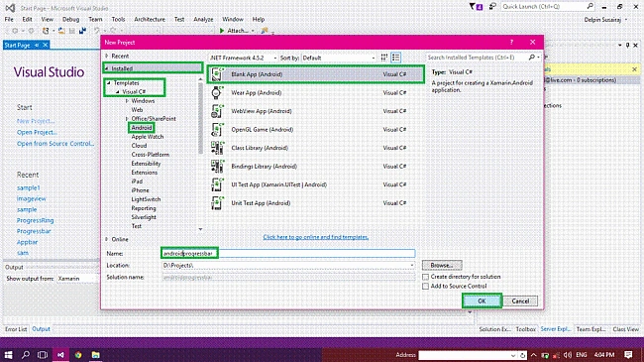This screenshot has height=362, width=644.
Task: Select Apple Watch tree item
Action: coord(148,137)
